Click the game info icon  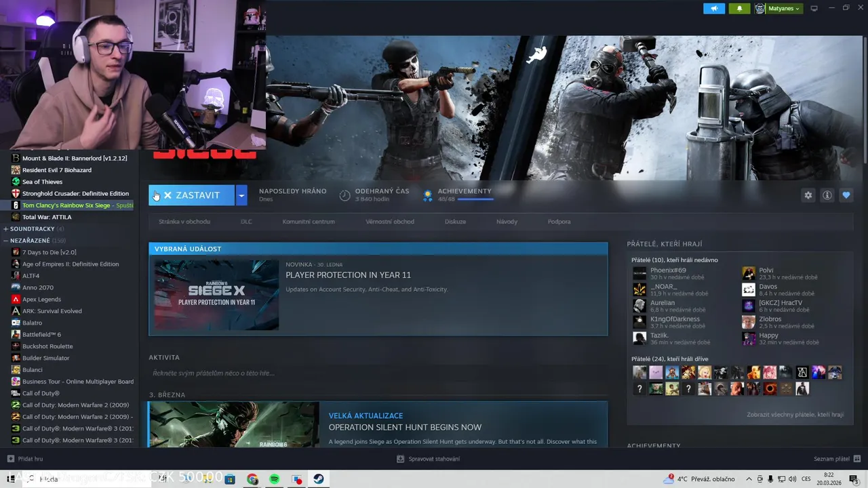pyautogui.click(x=827, y=195)
